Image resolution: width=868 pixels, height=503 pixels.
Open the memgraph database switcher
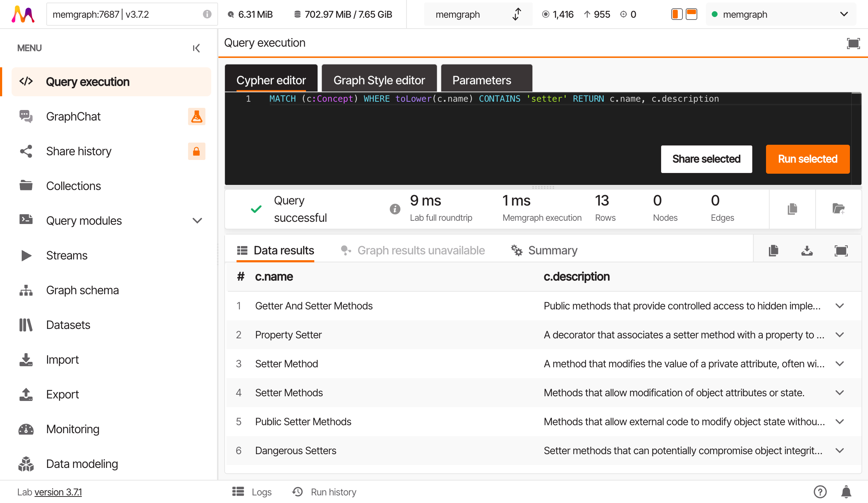[x=477, y=14]
